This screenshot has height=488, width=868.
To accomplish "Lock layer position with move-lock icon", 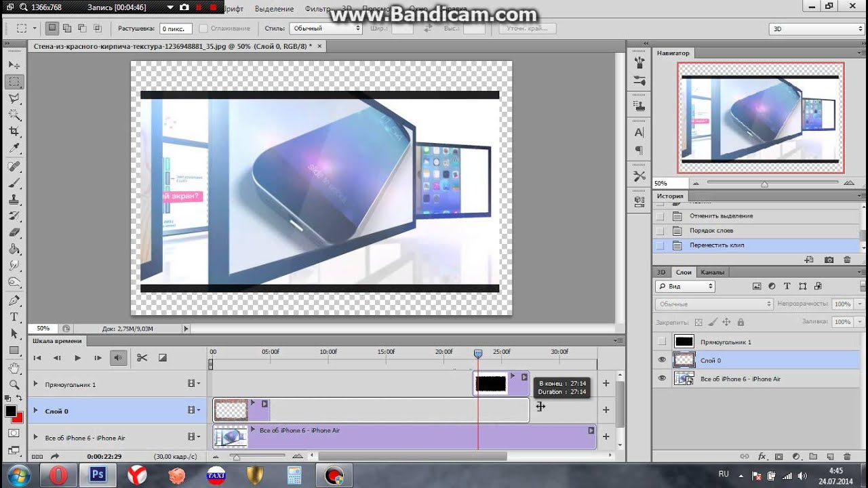I will [726, 323].
